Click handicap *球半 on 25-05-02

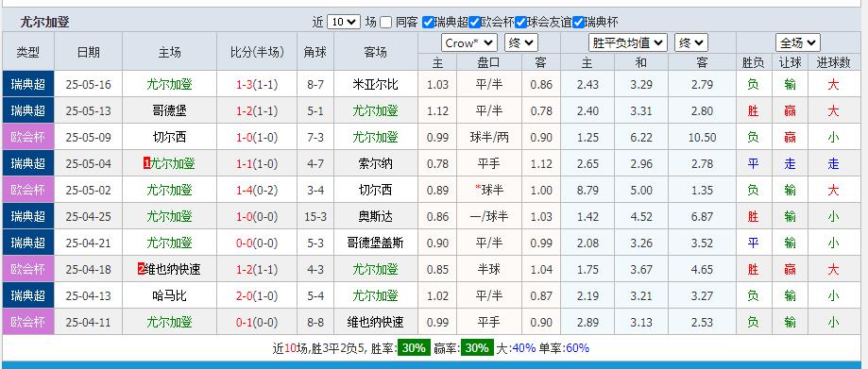point(489,191)
